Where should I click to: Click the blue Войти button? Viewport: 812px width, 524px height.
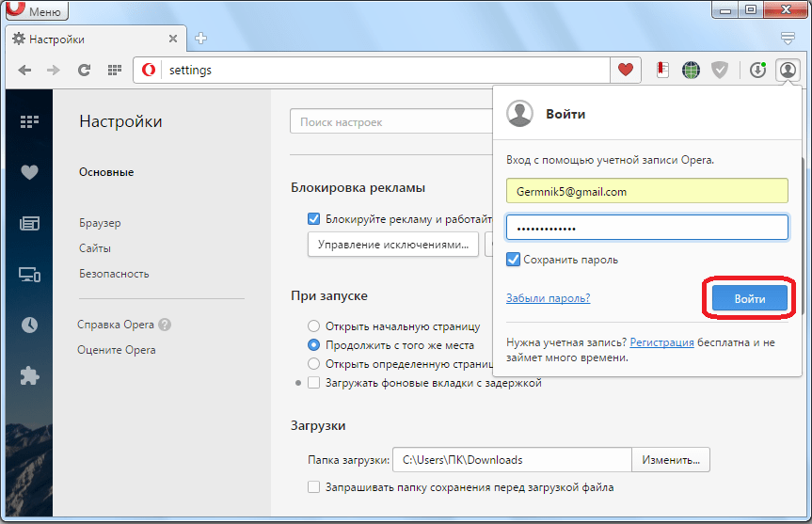pyautogui.click(x=749, y=298)
